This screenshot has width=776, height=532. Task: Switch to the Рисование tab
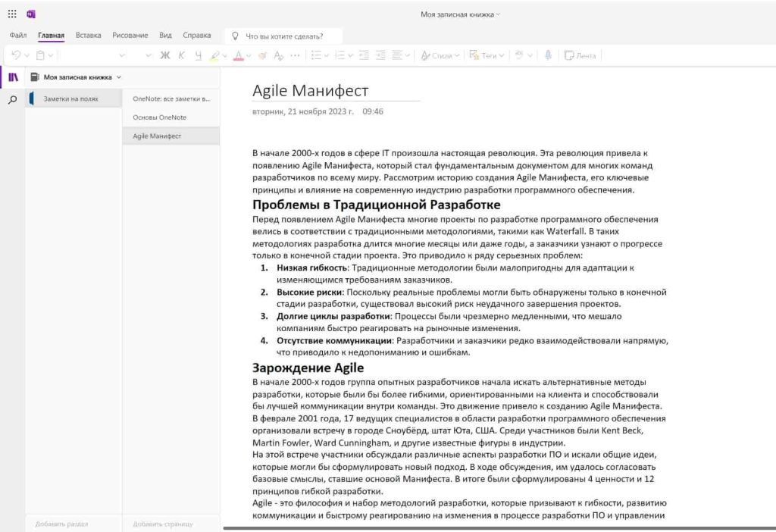click(130, 35)
